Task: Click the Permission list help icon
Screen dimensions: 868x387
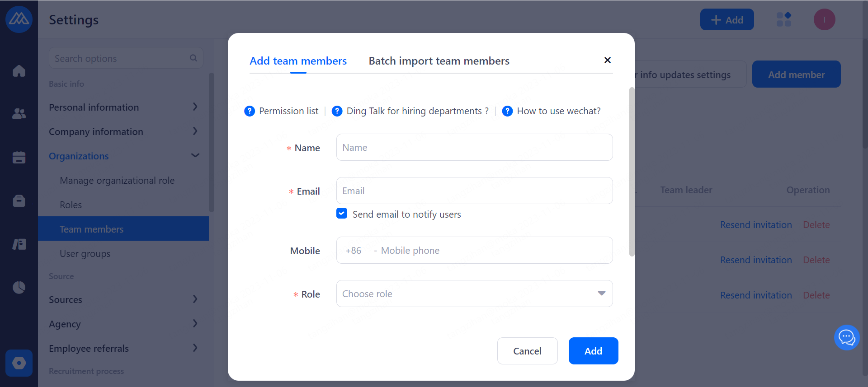Action: (250, 111)
